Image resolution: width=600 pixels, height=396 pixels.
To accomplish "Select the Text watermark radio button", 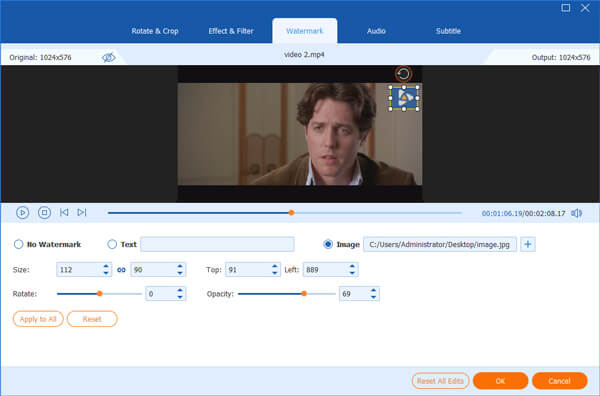I will pyautogui.click(x=112, y=244).
